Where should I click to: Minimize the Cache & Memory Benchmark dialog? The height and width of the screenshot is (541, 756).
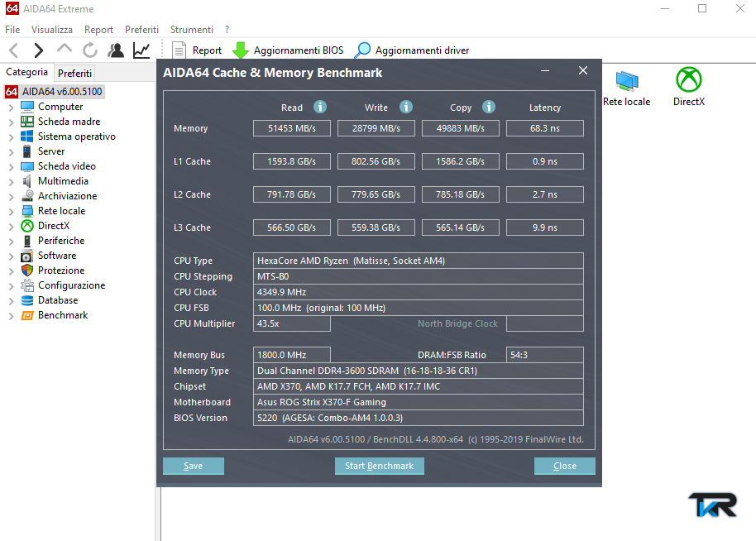545,71
